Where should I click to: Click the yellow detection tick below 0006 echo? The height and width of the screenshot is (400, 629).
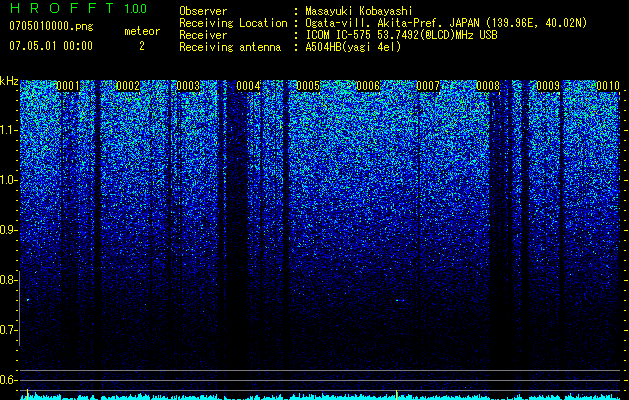pos(396,394)
